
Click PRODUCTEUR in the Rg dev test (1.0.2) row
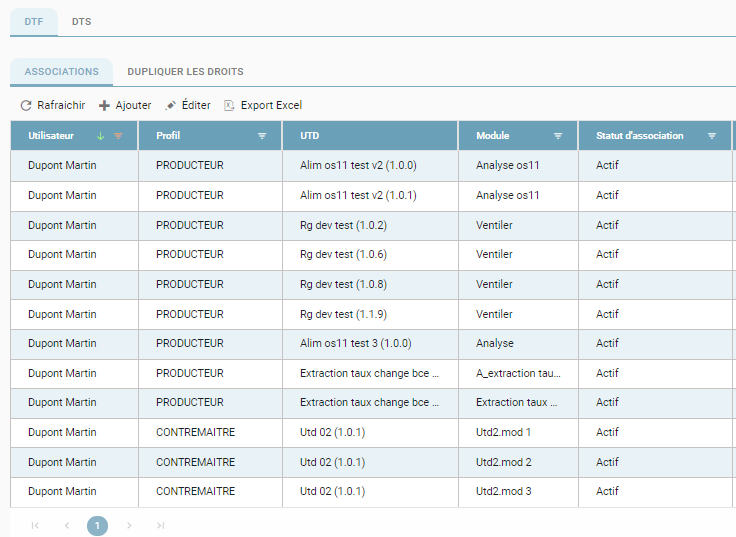[x=190, y=225]
